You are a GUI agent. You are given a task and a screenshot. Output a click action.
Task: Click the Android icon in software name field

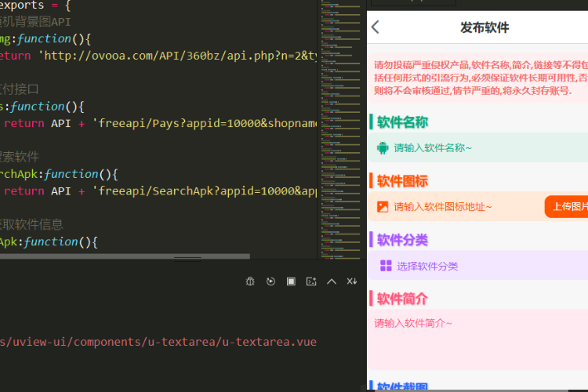click(383, 147)
